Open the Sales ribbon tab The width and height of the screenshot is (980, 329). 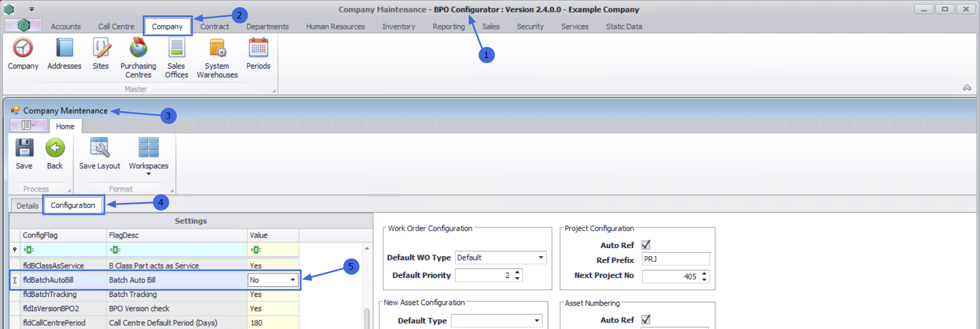coord(491,27)
